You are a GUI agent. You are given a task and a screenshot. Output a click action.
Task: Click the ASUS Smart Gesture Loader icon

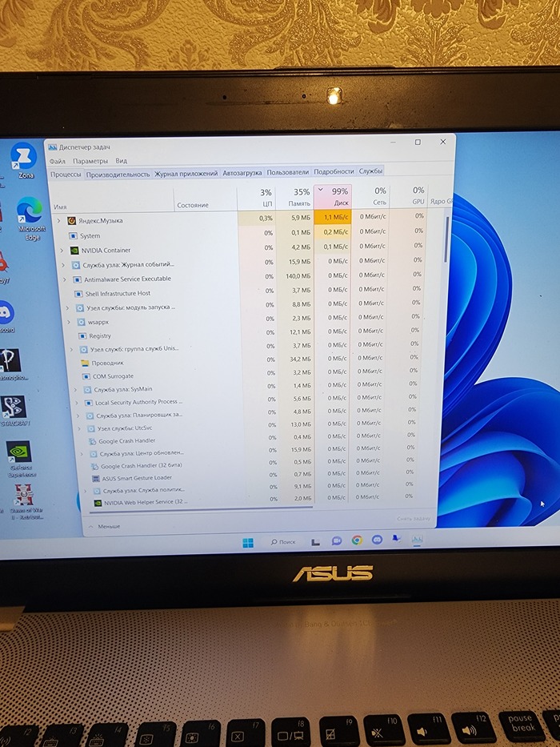(x=96, y=478)
